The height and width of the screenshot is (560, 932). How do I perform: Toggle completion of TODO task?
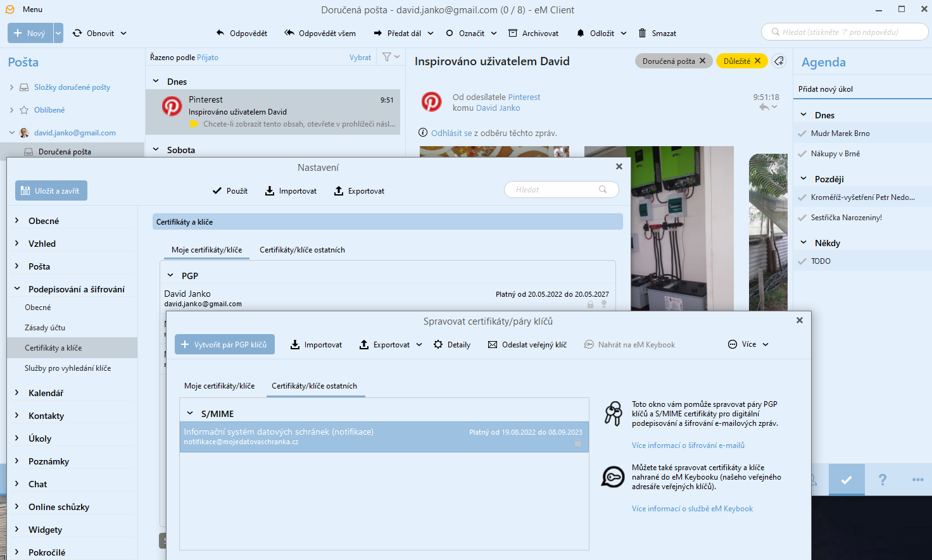click(802, 261)
